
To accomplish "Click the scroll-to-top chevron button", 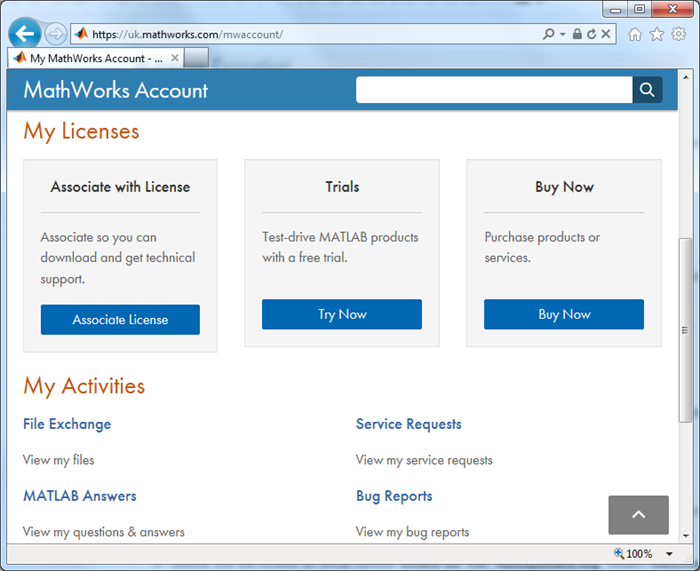I will [638, 515].
